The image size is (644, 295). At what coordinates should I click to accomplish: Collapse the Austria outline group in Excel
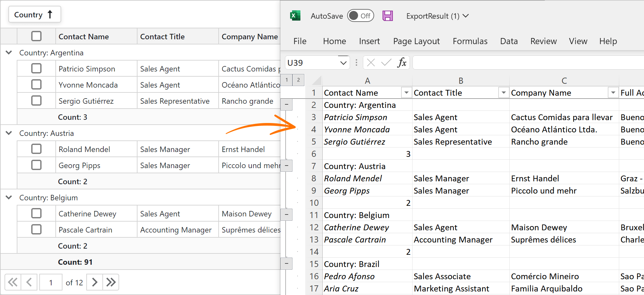click(286, 166)
